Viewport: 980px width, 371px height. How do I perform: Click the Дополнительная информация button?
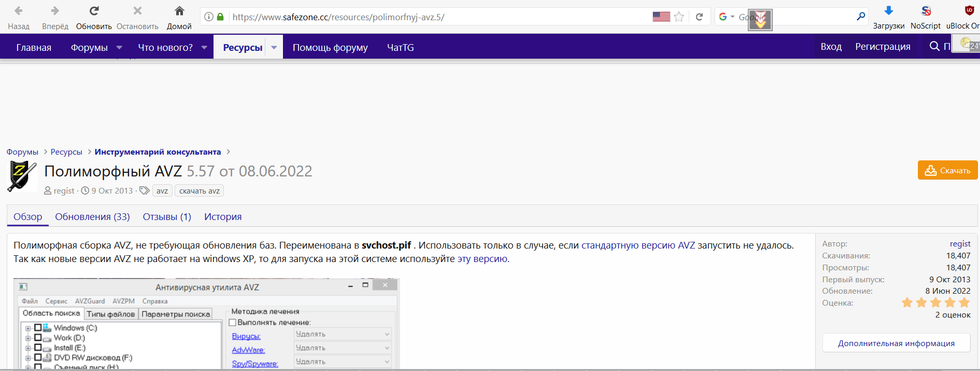[897, 343]
